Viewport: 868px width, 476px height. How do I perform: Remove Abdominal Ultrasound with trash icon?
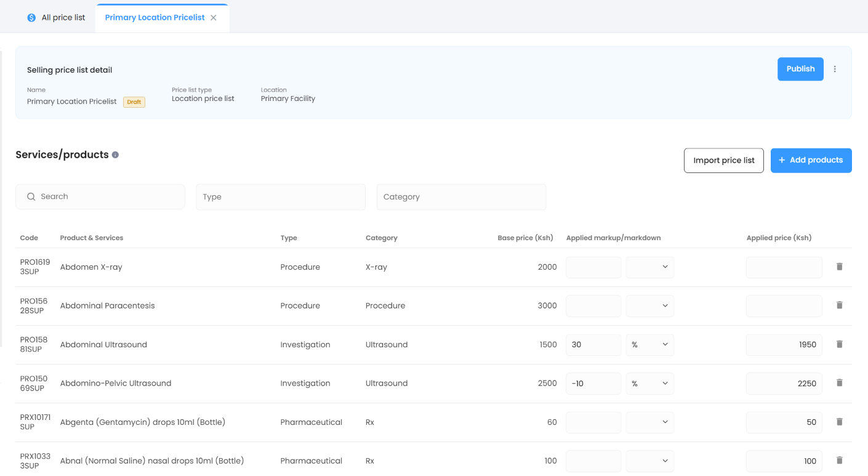click(839, 344)
